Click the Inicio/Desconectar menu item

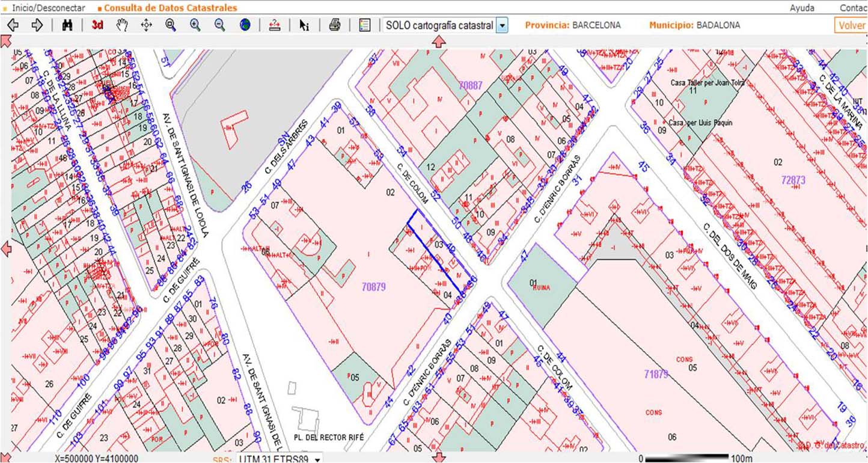(48, 8)
